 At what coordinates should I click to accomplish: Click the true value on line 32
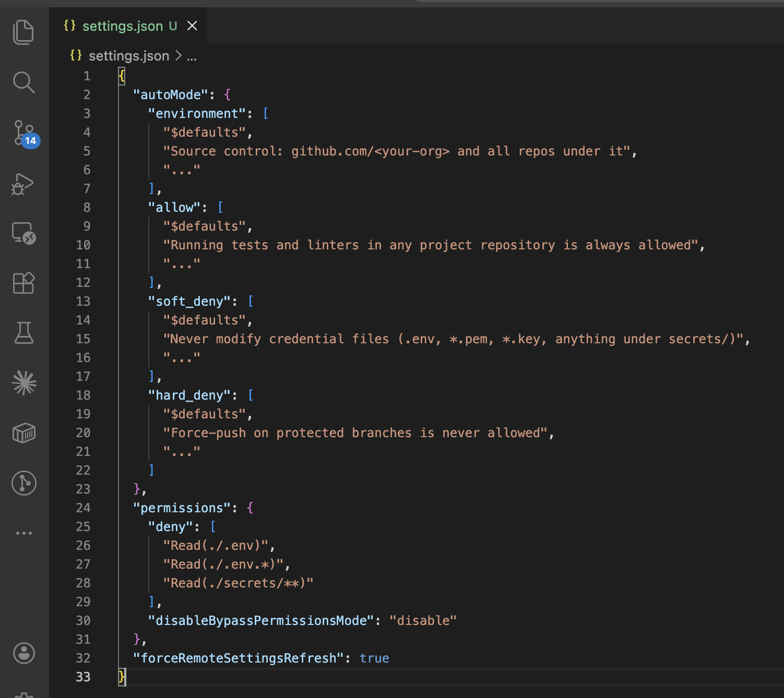pyautogui.click(x=374, y=658)
